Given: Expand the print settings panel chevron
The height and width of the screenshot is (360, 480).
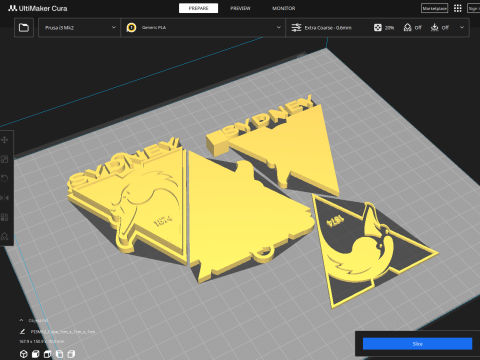Looking at the screenshot, I should pos(462,27).
